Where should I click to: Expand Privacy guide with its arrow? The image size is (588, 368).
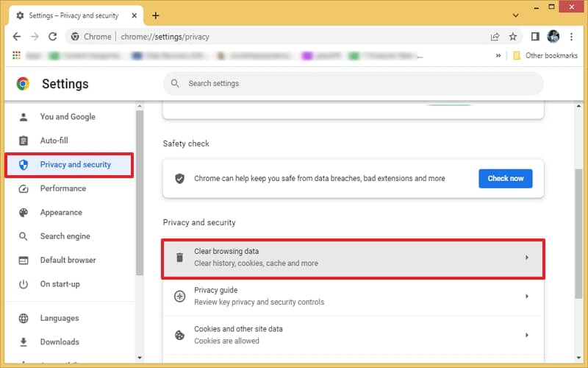point(526,297)
